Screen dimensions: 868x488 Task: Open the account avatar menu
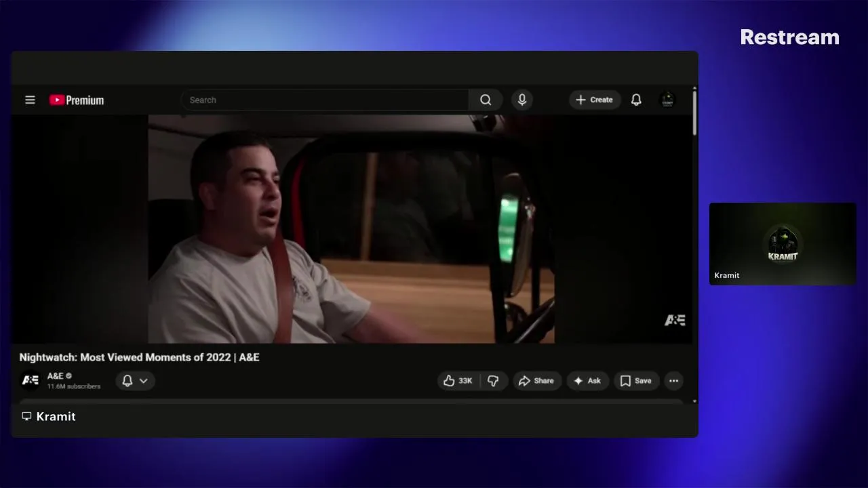tap(667, 100)
